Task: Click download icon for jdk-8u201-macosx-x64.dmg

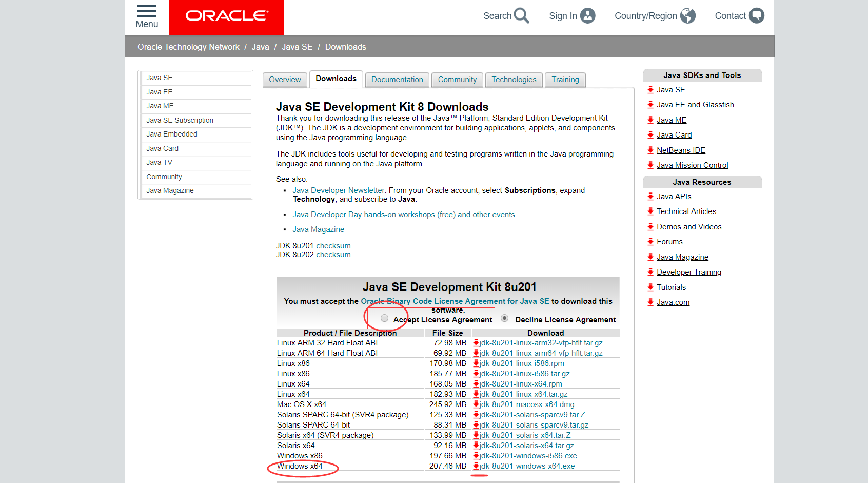Action: (476, 404)
